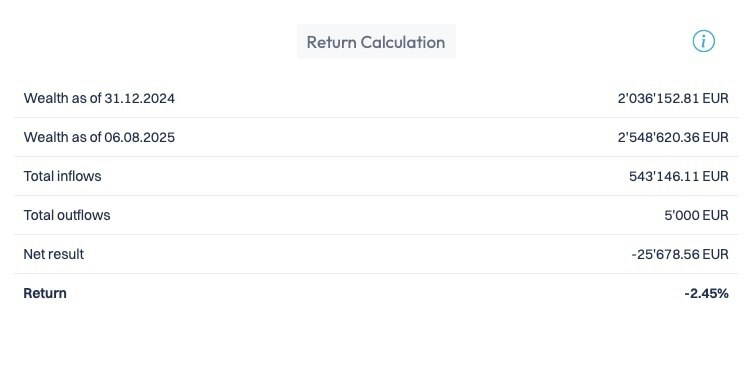
Task: Click the word Calculation in the title
Action: pos(403,42)
